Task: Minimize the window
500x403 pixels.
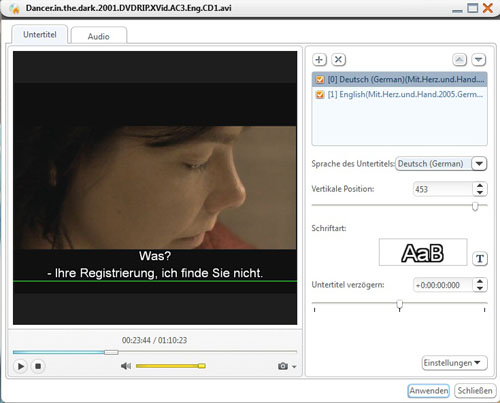Action: coord(457,10)
